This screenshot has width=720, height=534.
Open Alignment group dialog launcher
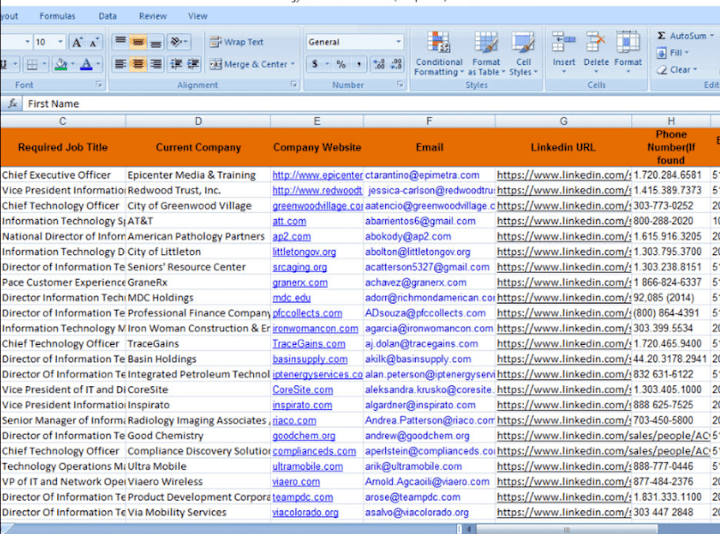pyautogui.click(x=293, y=84)
